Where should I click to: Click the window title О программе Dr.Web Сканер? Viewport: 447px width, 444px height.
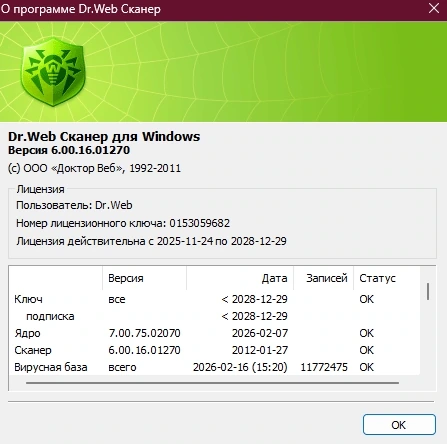click(x=81, y=9)
